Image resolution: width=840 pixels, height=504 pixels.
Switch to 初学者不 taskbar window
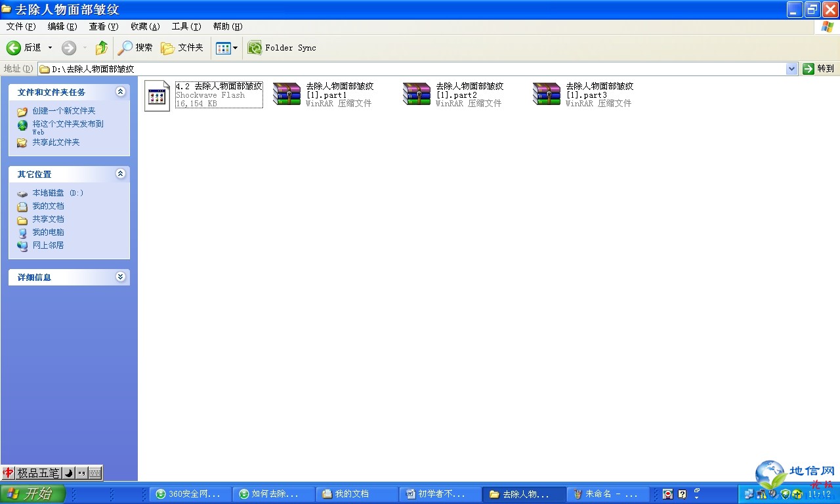(440, 494)
